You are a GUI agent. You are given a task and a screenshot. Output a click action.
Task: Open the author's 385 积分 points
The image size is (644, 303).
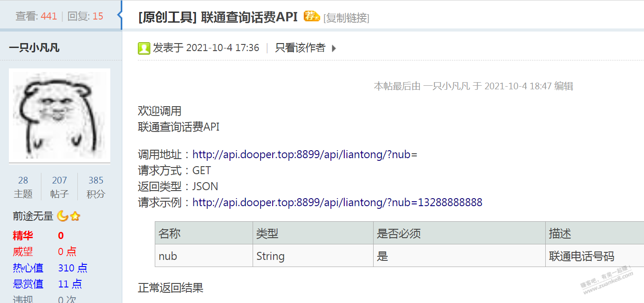tap(96, 187)
